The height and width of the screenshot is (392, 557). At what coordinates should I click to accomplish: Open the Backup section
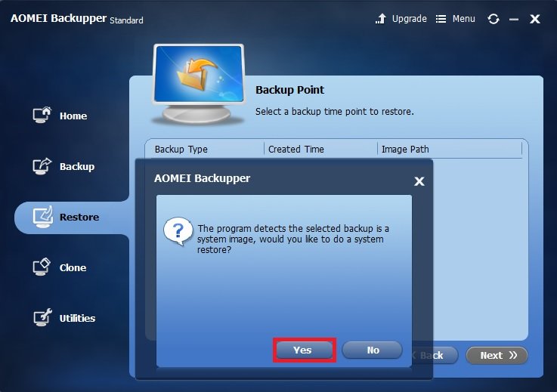[x=63, y=166]
